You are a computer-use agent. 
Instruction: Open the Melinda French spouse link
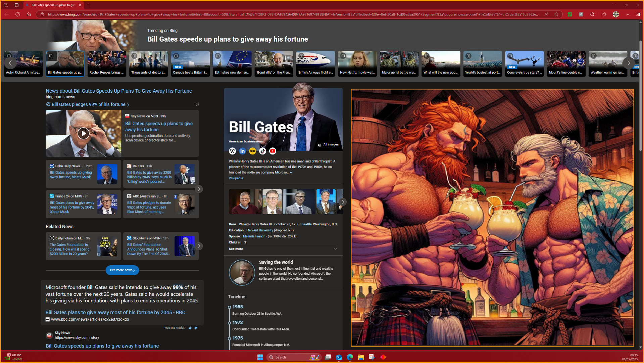254,236
